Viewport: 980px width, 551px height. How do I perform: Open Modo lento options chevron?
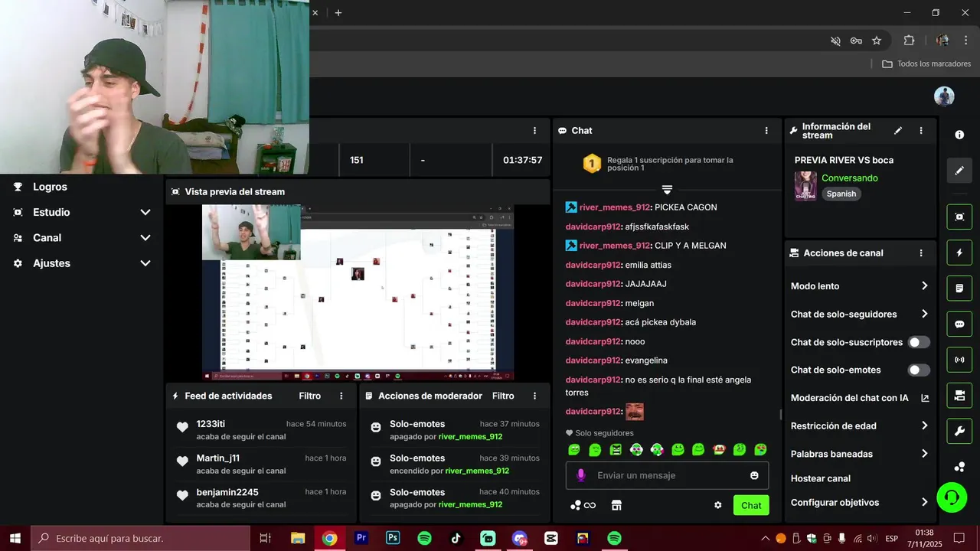coord(924,286)
